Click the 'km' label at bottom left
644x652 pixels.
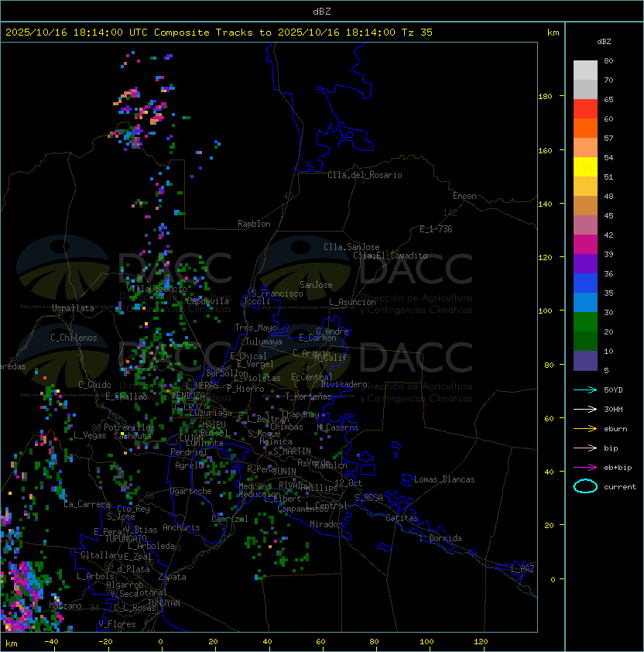click(12, 643)
